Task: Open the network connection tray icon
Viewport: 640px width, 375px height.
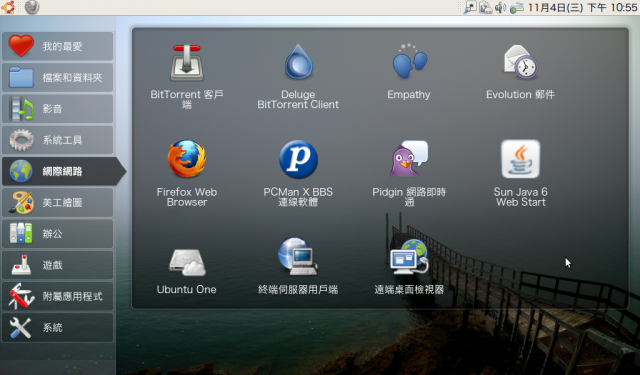Action: coord(516,7)
